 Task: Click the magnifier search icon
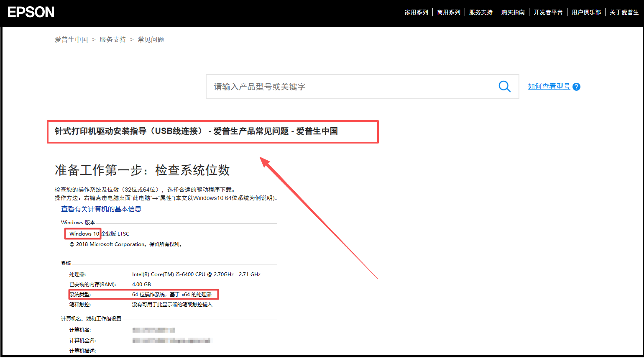tap(505, 87)
